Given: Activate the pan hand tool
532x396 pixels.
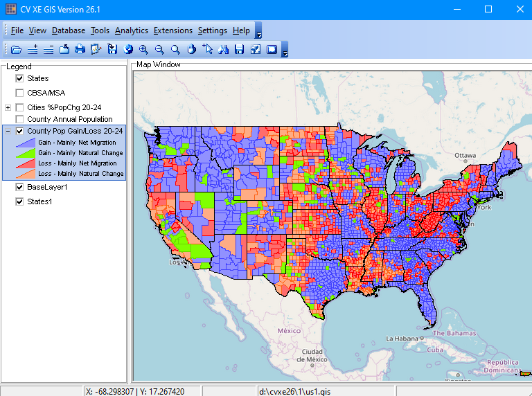Looking at the screenshot, I should click(191, 49).
